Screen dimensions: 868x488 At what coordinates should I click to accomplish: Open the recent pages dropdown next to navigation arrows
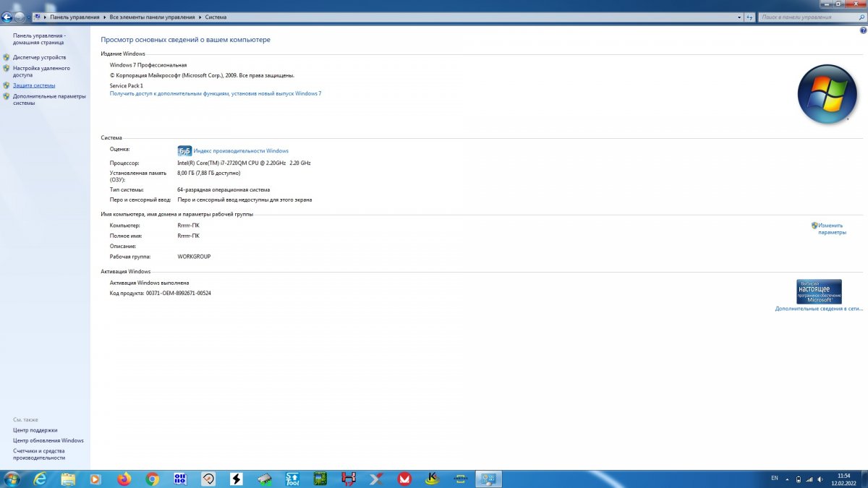[x=28, y=17]
